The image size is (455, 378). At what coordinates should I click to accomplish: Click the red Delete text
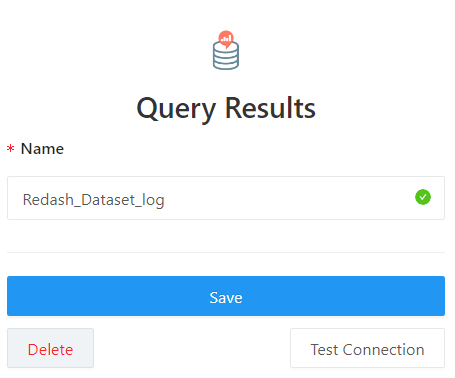click(50, 350)
